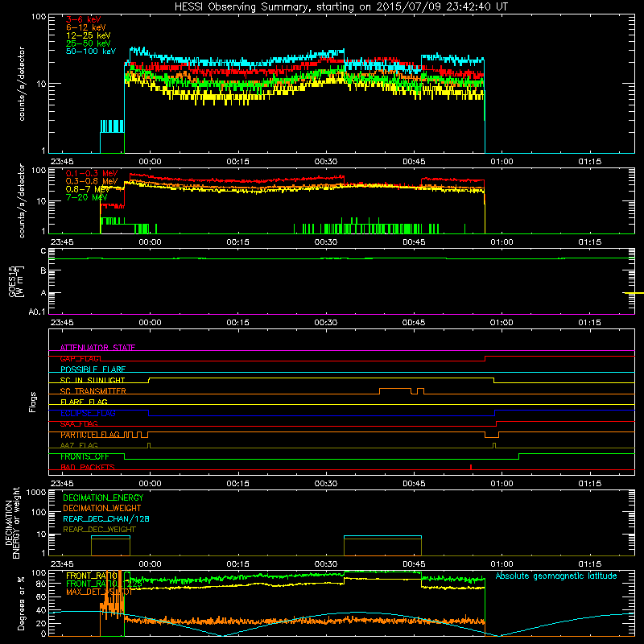
Task: Click the GOES15 axis label
Action: [16, 281]
